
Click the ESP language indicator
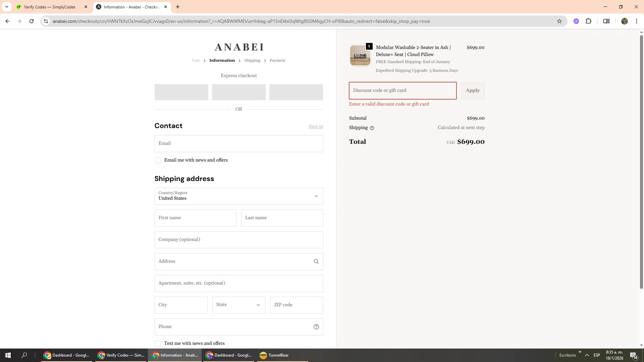(x=597, y=355)
